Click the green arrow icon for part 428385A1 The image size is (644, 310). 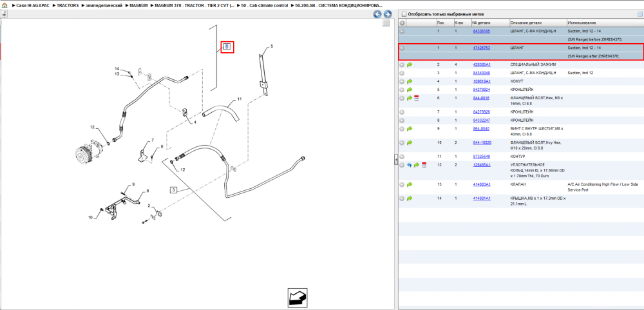pos(410,64)
